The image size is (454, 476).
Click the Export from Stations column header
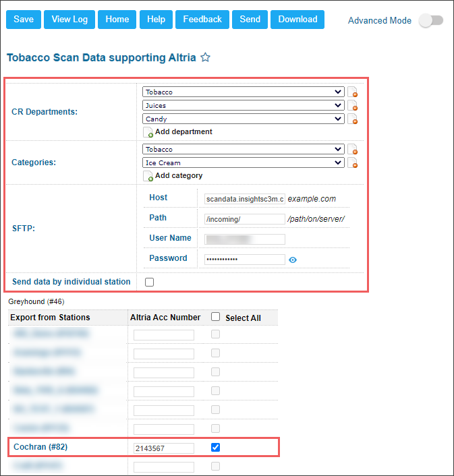(51, 318)
